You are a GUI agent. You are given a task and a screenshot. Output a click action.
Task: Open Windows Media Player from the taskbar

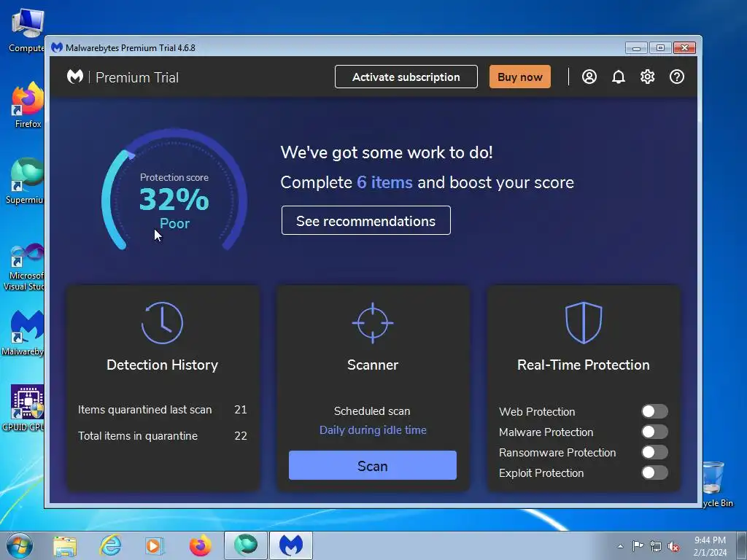154,545
